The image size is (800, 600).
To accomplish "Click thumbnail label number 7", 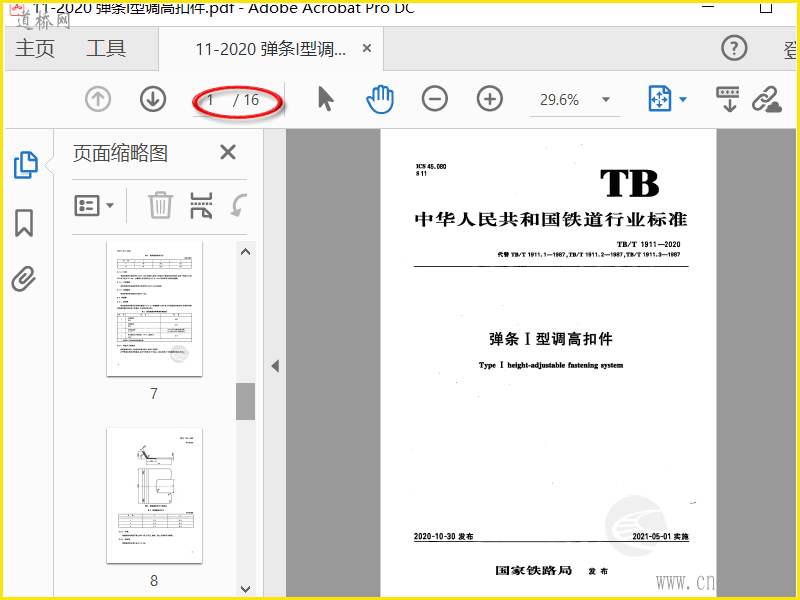I will point(154,393).
